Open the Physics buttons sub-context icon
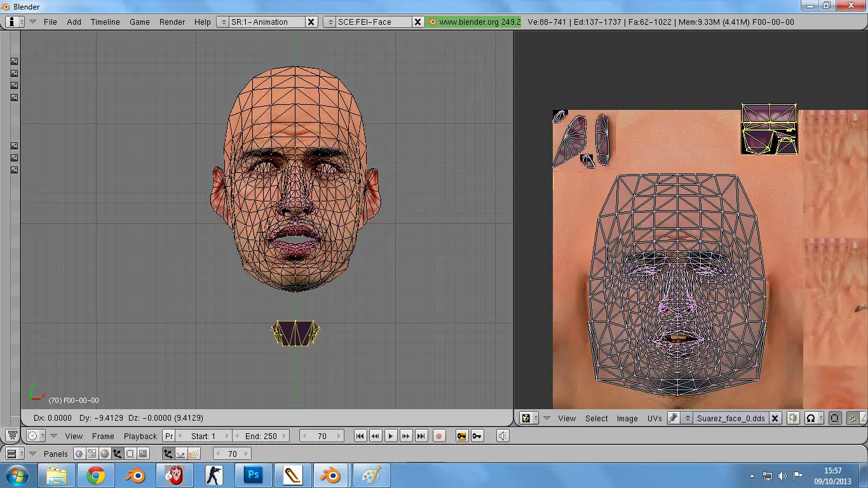The height and width of the screenshot is (488, 868). 181,454
